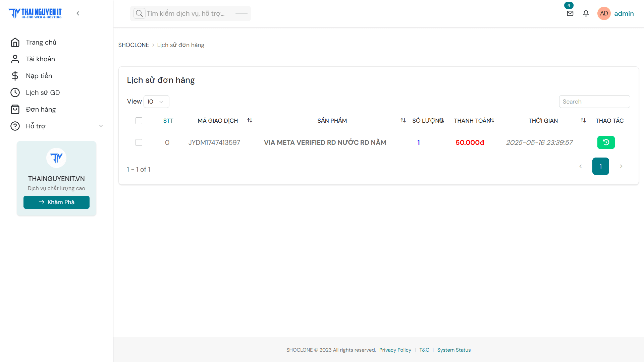The image size is (644, 362).
Task: Open the View rows-per-page dropdown
Action: (x=156, y=102)
